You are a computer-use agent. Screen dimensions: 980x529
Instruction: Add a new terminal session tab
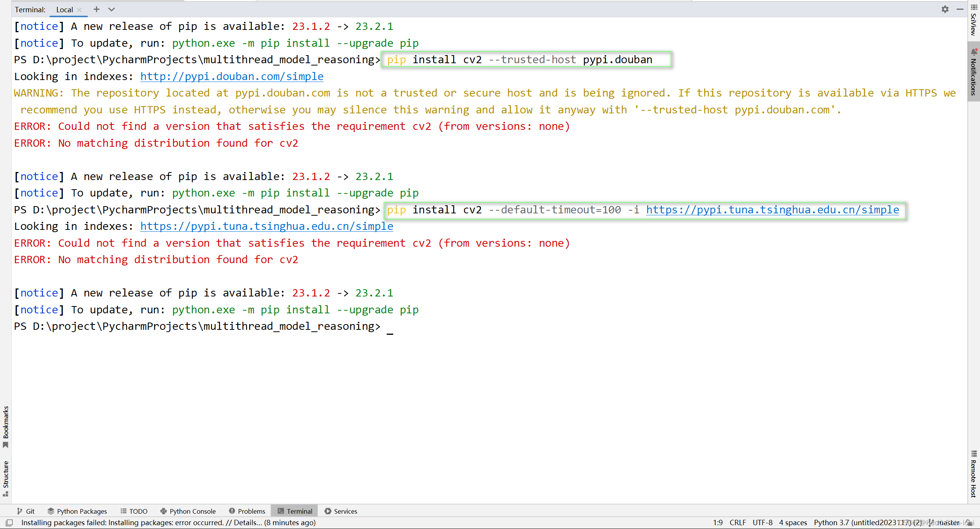(x=97, y=9)
